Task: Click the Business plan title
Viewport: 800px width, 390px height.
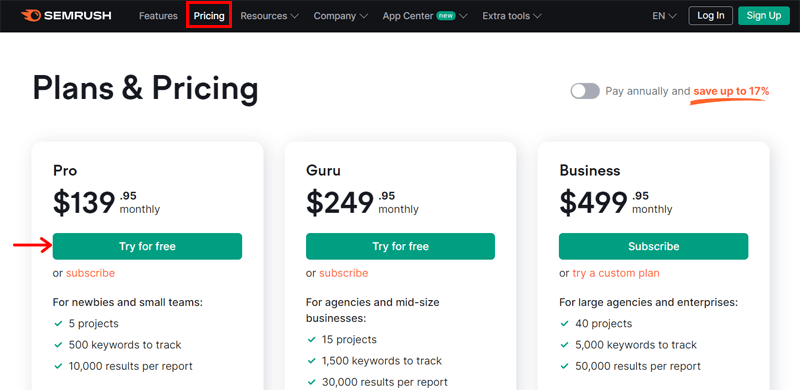Action: click(590, 170)
